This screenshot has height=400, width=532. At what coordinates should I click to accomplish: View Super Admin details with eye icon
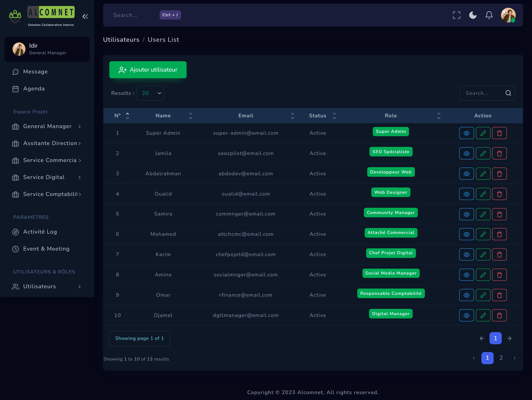coord(466,133)
